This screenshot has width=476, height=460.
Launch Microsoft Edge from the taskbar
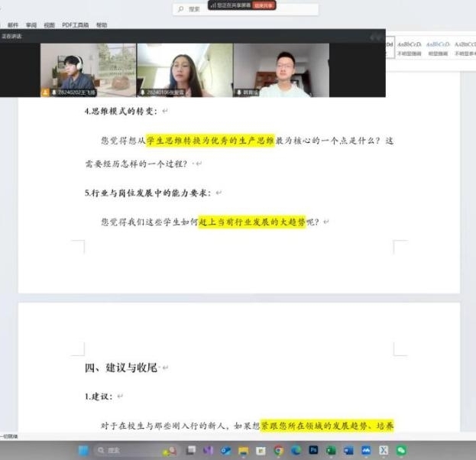tap(296, 451)
